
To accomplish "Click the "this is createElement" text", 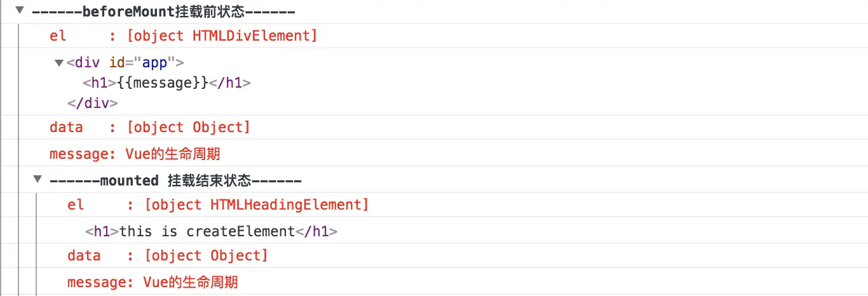I will pos(207,231).
